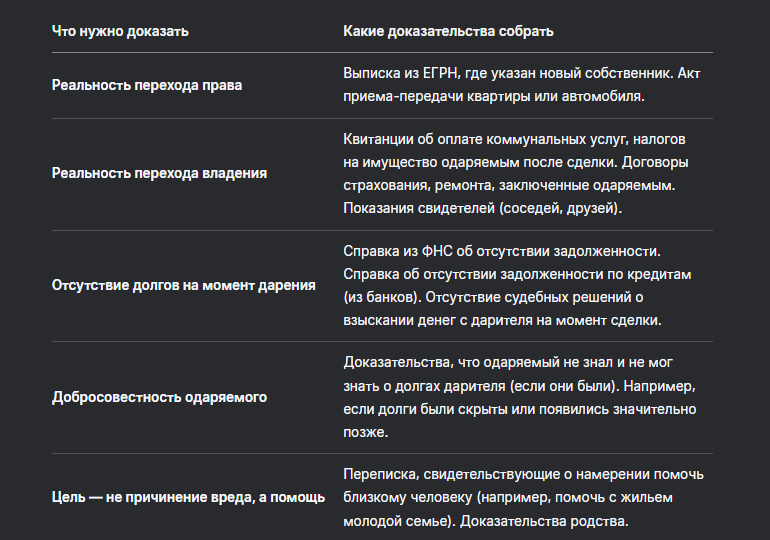Click the 'Доказательства родства' text
The width and height of the screenshot is (770, 540).
pyautogui.click(x=544, y=521)
